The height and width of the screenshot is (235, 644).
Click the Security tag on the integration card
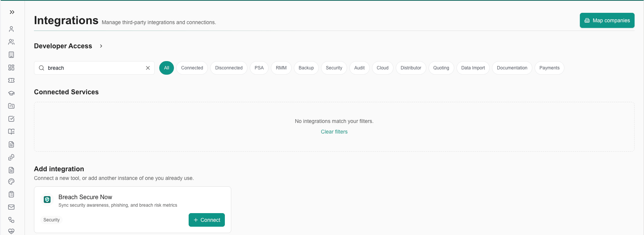point(51,220)
